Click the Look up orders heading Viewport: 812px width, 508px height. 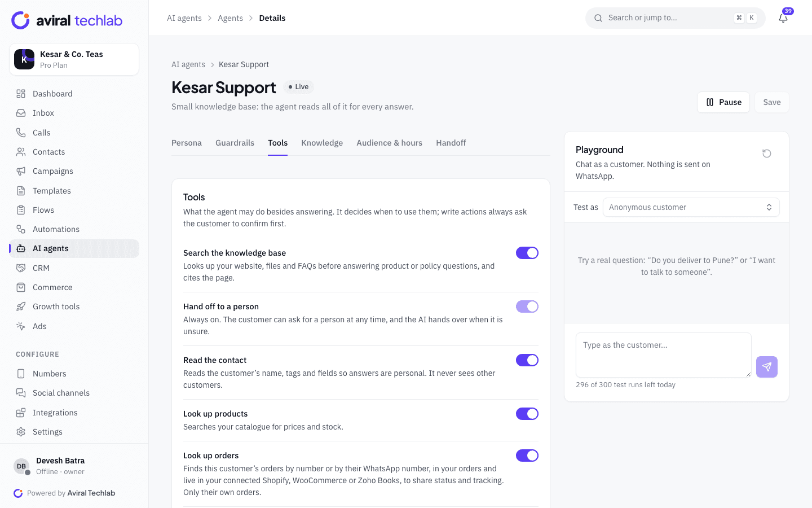211,456
